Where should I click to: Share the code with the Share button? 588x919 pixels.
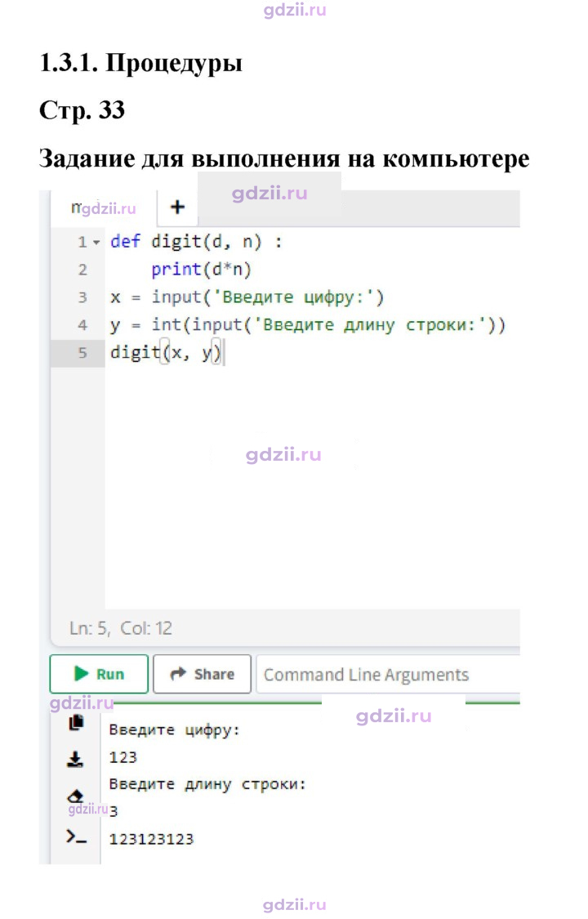coord(202,674)
